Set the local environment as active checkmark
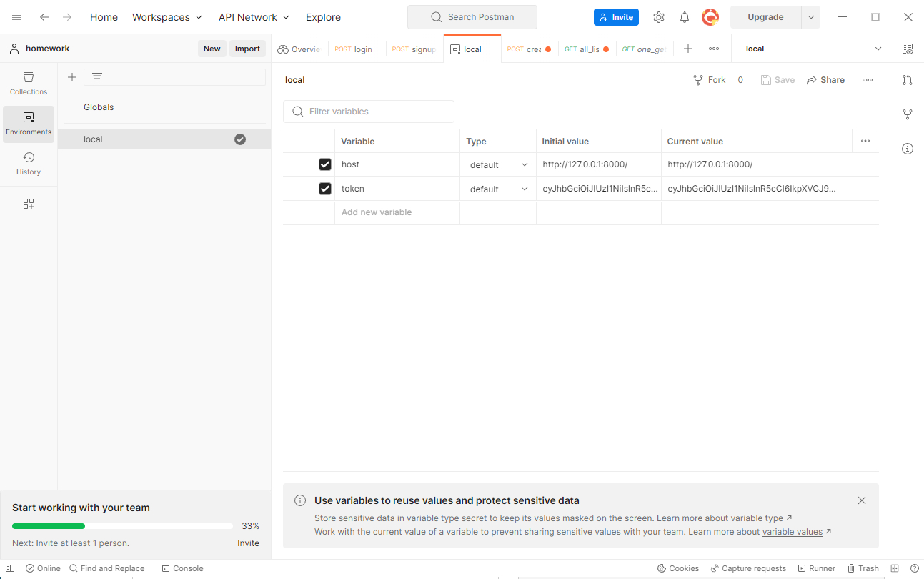Screen dimensions: 924x579 (240, 139)
